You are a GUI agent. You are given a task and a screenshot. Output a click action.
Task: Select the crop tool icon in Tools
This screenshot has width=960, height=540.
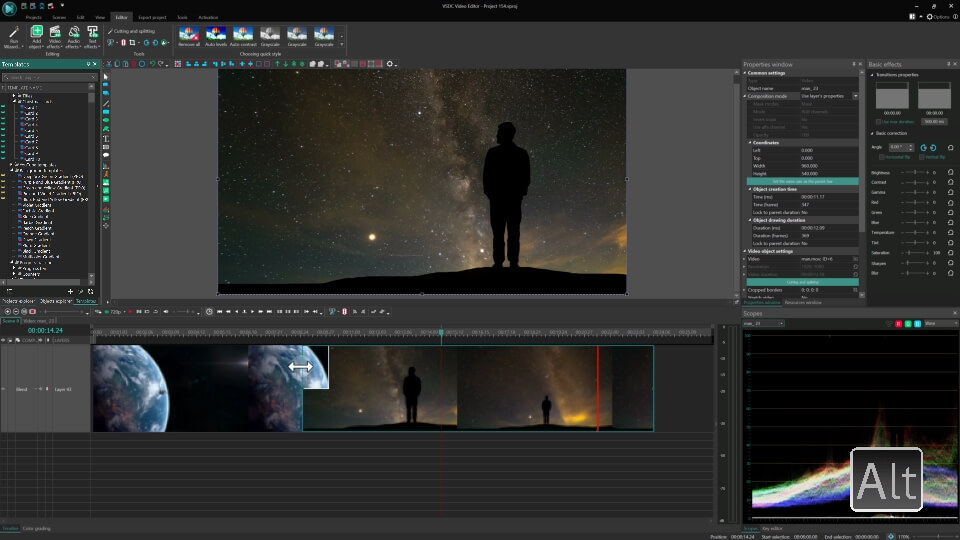tap(132, 43)
